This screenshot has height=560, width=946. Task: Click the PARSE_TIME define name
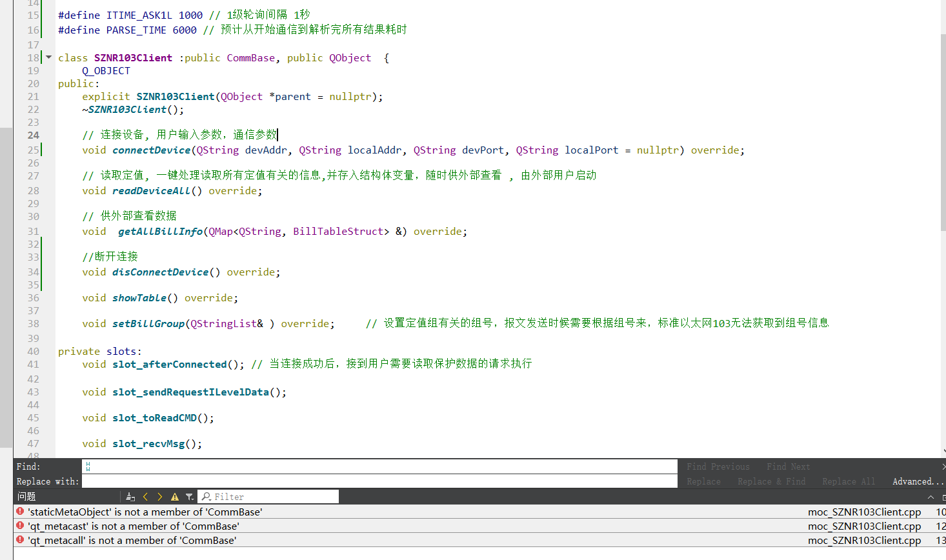click(x=136, y=30)
